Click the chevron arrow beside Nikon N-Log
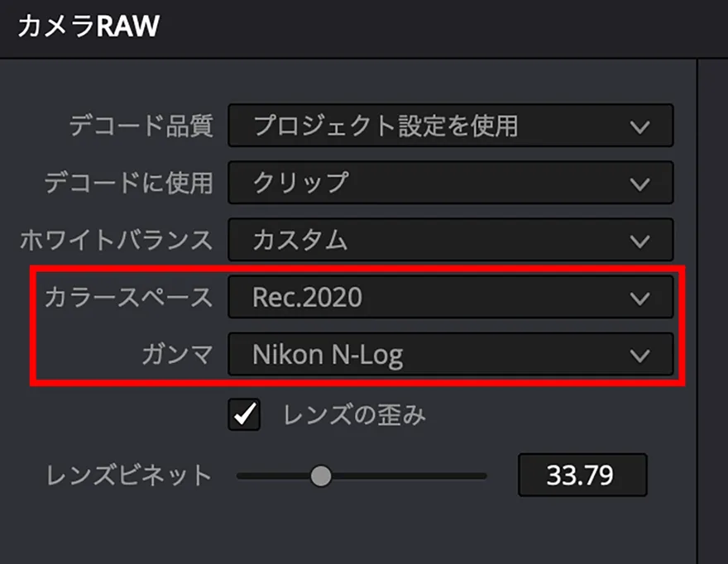Viewport: 728px width, 564px height. (639, 356)
